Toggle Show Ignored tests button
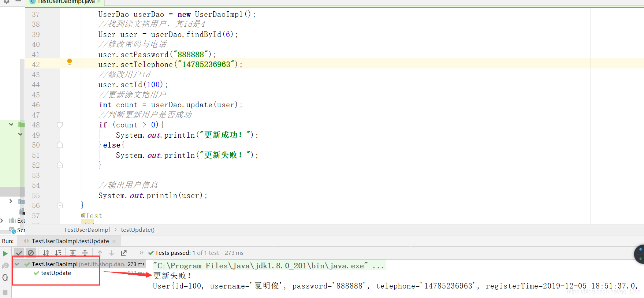This screenshot has width=644, height=298. (31, 253)
